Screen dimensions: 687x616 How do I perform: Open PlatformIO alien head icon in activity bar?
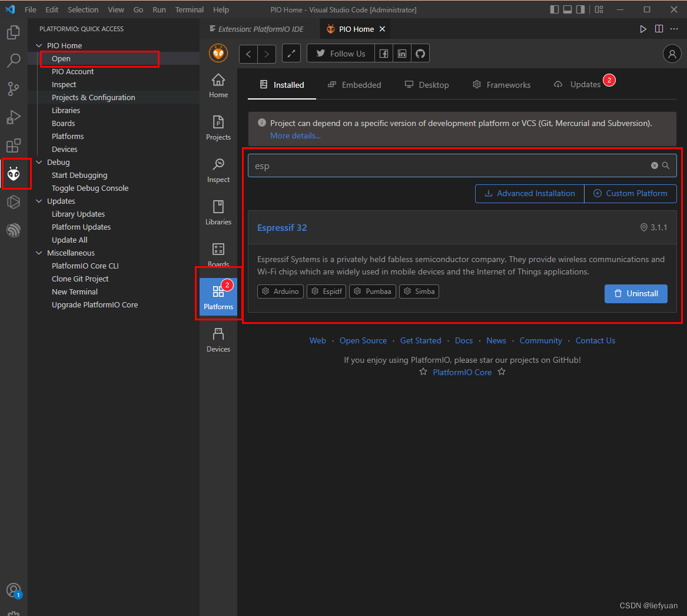(x=14, y=174)
